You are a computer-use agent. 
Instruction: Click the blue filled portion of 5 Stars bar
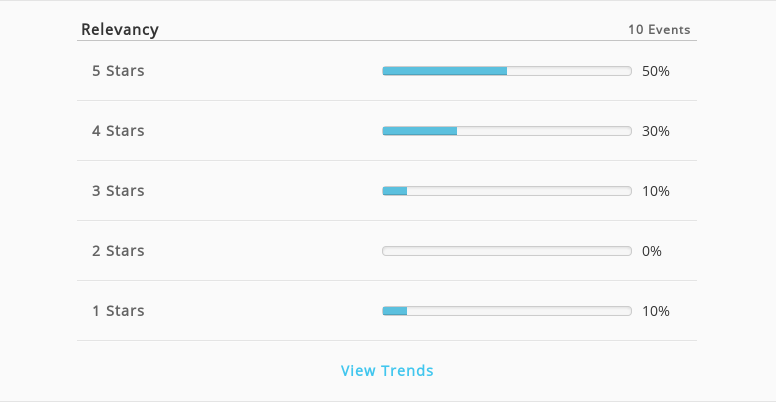444,71
